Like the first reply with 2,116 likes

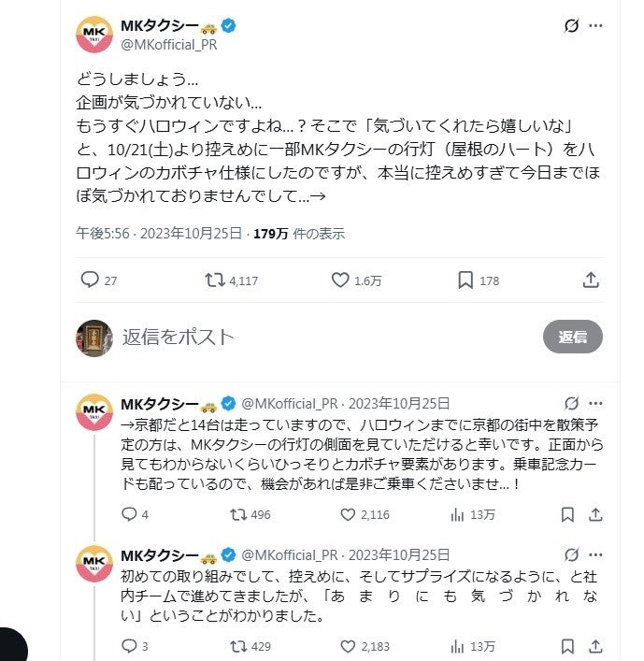[348, 514]
